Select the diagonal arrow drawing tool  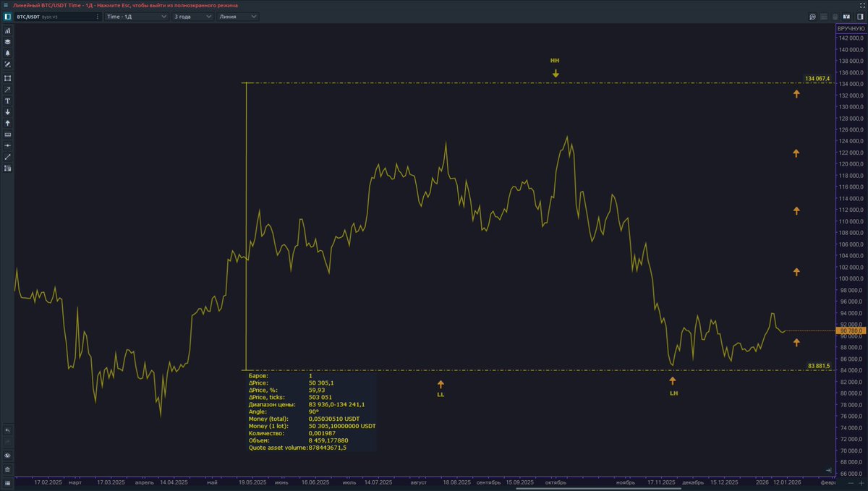tap(7, 90)
